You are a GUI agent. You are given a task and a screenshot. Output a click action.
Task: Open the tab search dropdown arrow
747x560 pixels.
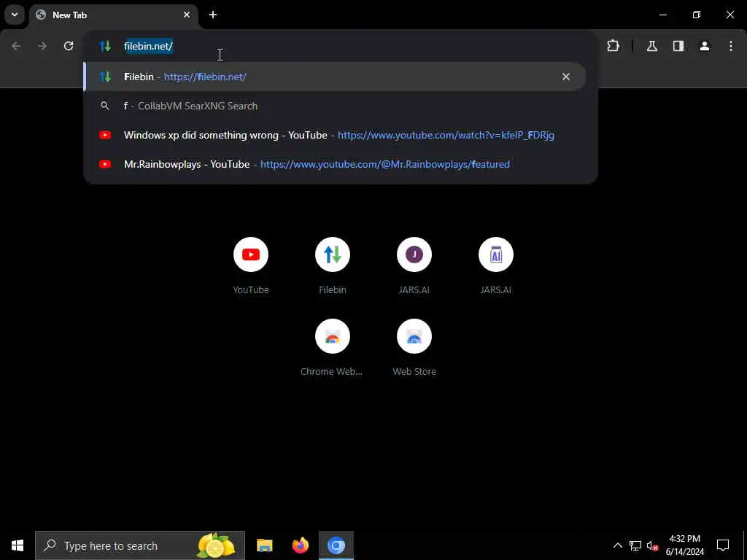coord(15,15)
